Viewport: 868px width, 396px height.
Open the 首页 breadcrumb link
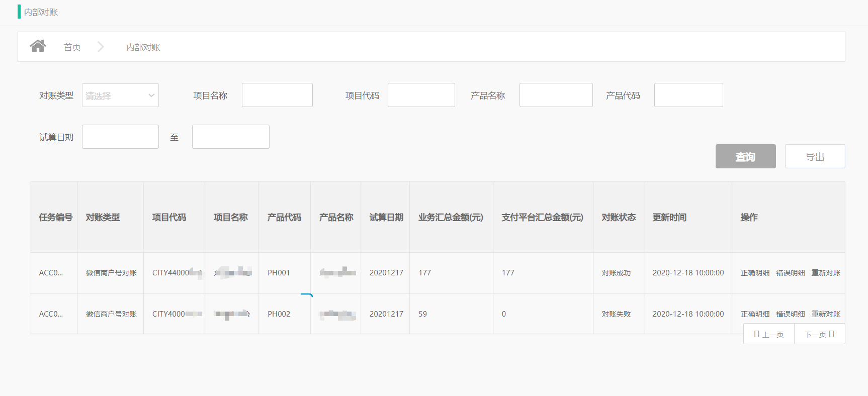pos(72,47)
